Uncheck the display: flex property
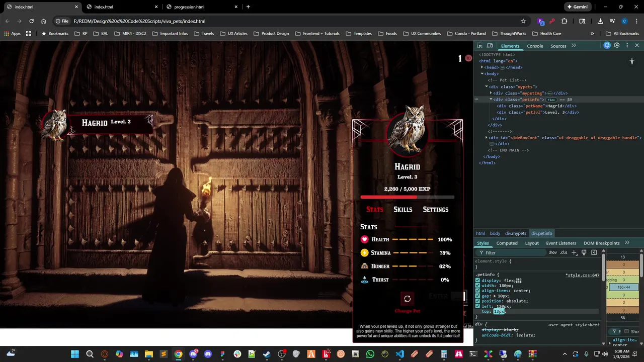The width and height of the screenshot is (644, 362). point(477,281)
